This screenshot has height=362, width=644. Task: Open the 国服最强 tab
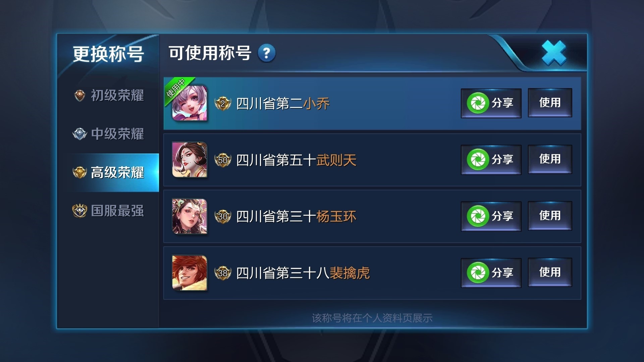click(109, 211)
